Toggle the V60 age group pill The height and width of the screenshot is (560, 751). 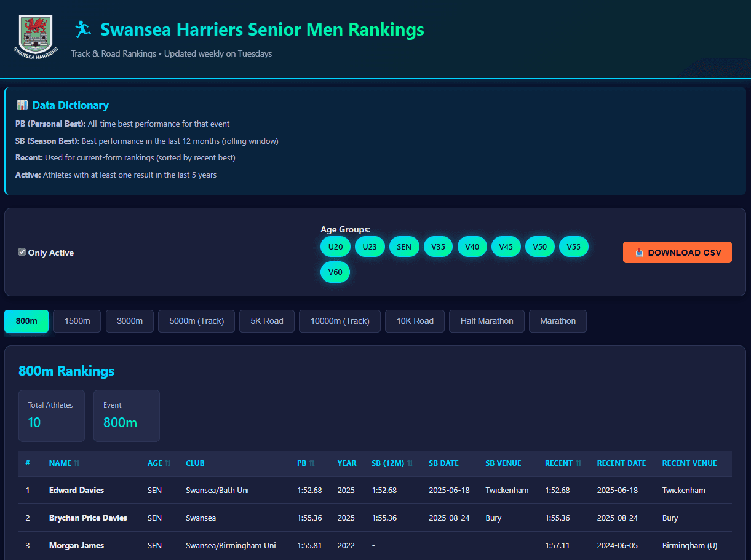click(x=335, y=272)
